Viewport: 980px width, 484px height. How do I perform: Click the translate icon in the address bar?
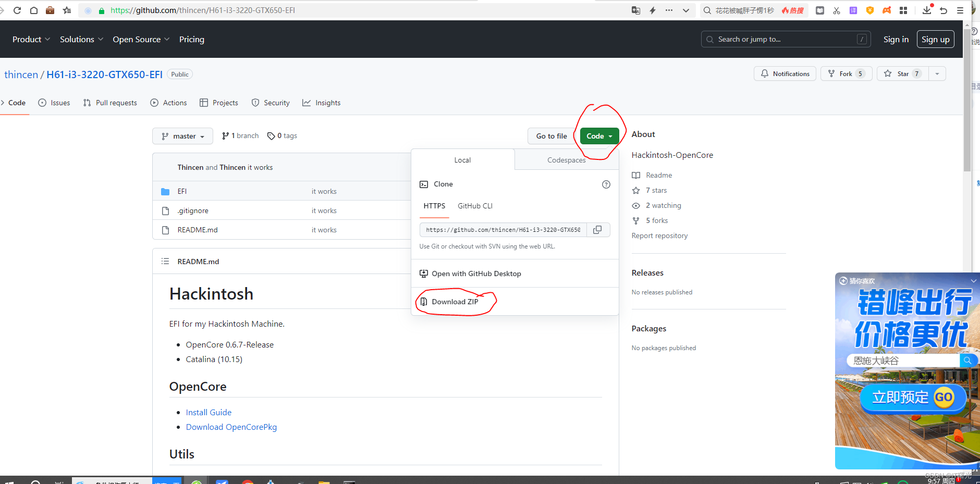636,10
